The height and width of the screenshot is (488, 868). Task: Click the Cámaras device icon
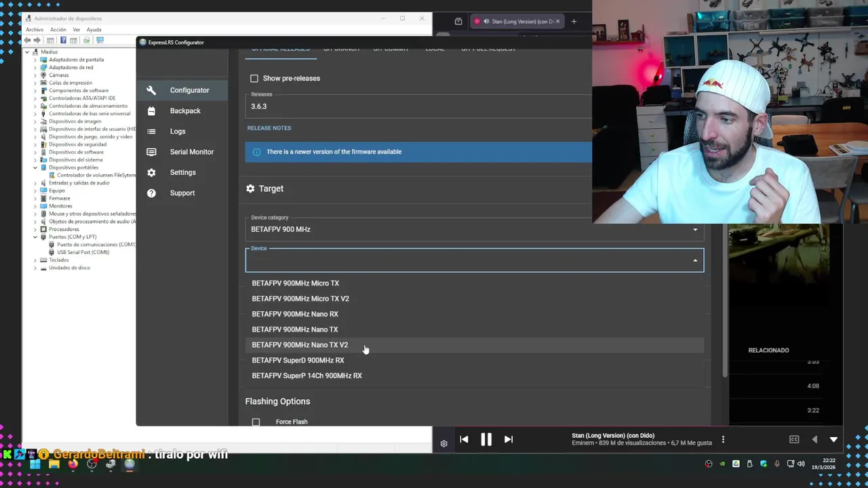[x=43, y=75]
